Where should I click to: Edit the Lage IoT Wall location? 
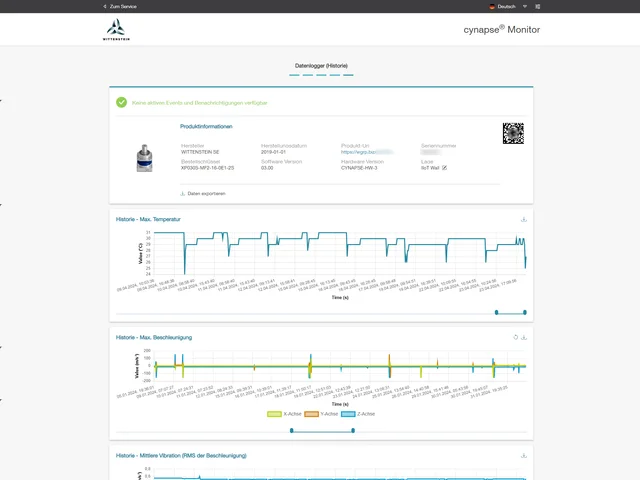pos(444,168)
